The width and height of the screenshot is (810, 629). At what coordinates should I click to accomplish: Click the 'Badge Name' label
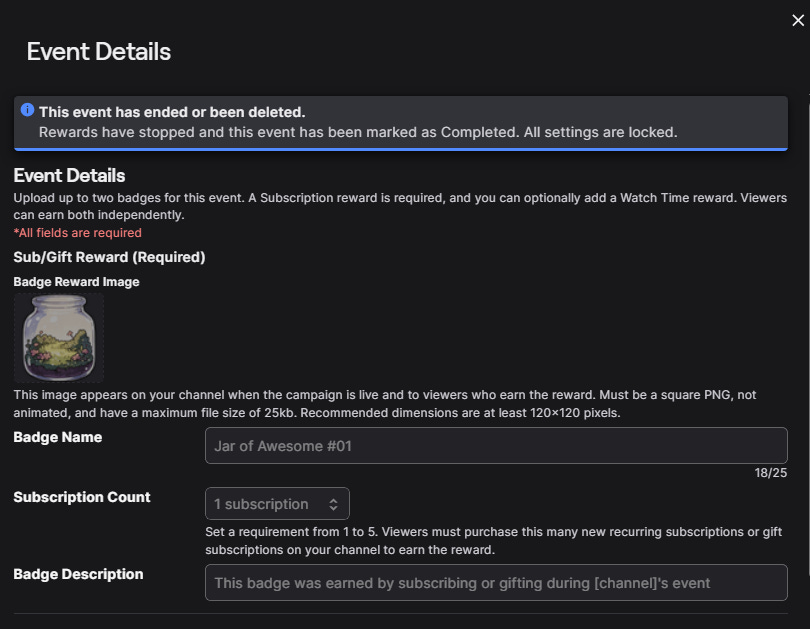[58, 437]
